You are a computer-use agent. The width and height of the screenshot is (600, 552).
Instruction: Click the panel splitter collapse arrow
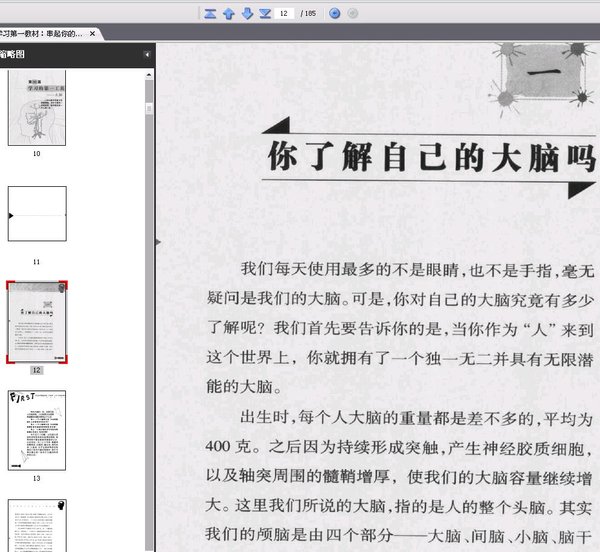tap(158, 242)
